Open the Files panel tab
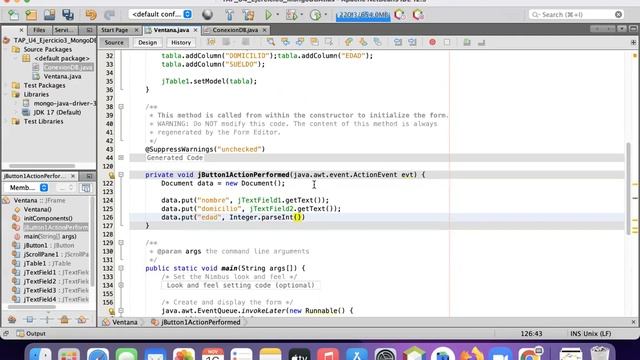640x360 pixels. click(39, 30)
